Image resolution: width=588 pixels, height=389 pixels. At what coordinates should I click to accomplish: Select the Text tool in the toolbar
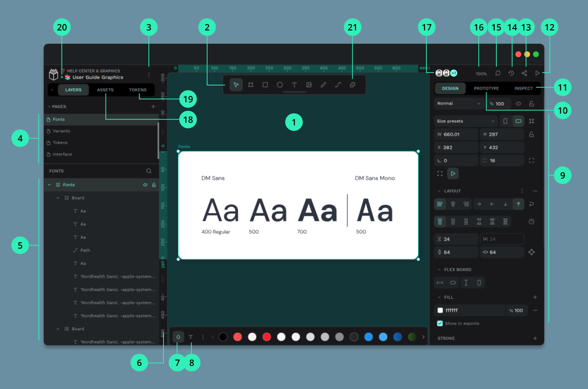[294, 85]
